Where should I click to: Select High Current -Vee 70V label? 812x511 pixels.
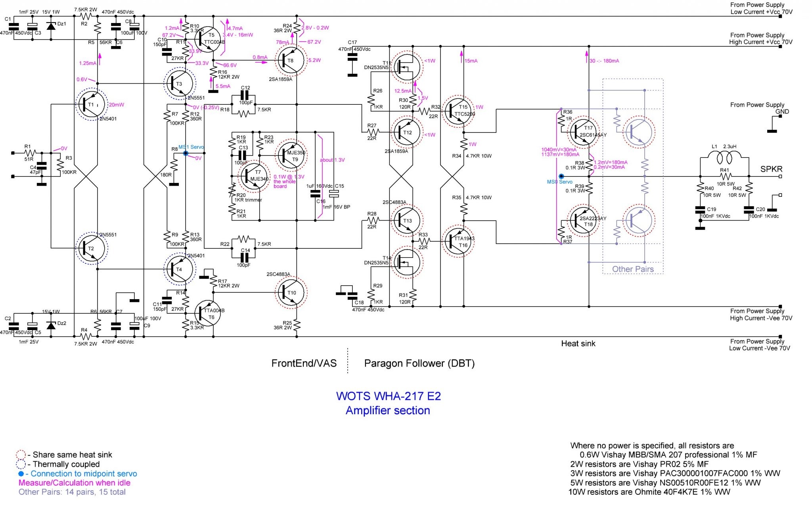(761, 318)
